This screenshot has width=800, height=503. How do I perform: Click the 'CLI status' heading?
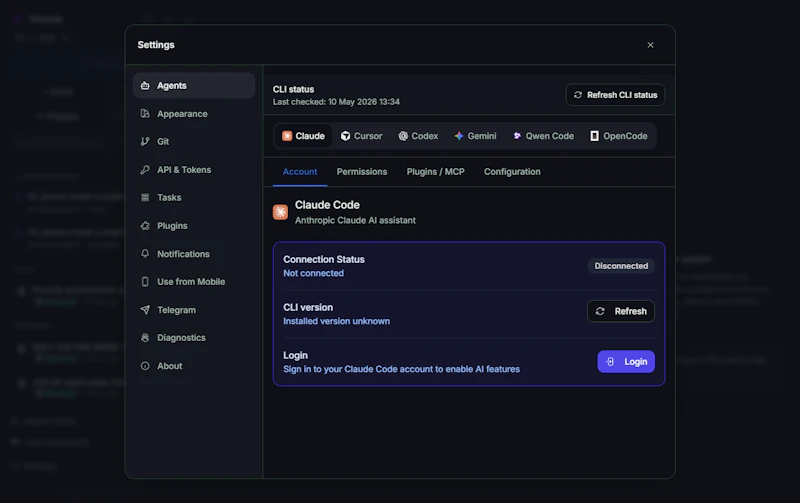(x=293, y=89)
